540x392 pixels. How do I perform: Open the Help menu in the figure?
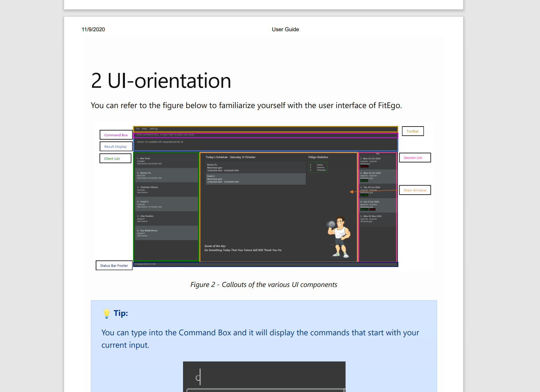pos(144,129)
